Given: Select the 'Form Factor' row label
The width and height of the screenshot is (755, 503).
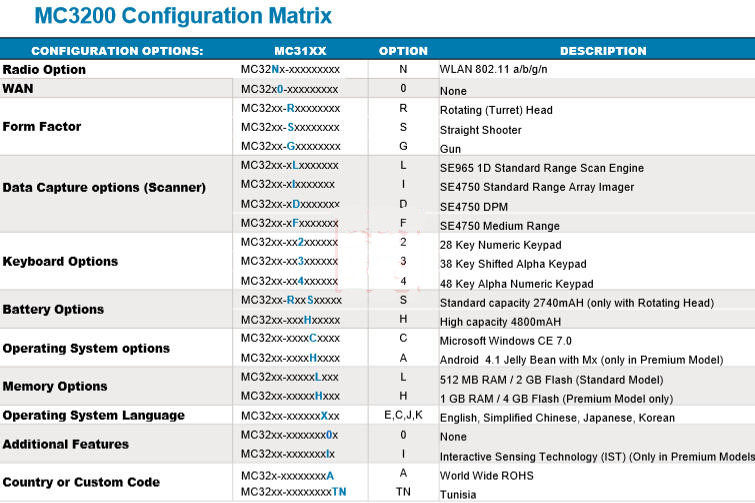Looking at the screenshot, I should pos(42,127).
